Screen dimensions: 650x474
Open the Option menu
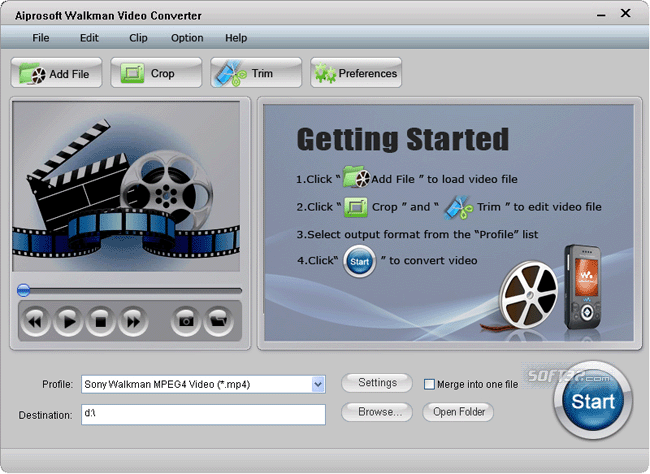point(187,38)
